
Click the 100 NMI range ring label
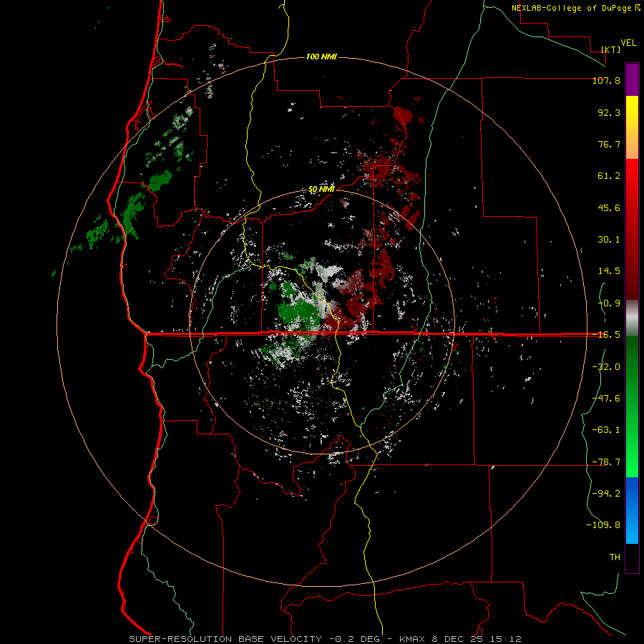point(321,57)
